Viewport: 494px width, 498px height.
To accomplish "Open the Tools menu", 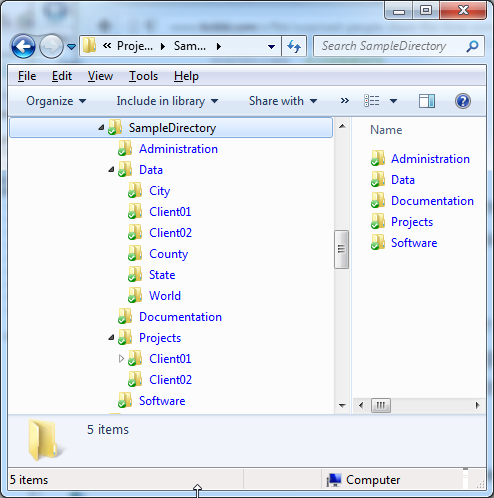I will click(x=143, y=76).
